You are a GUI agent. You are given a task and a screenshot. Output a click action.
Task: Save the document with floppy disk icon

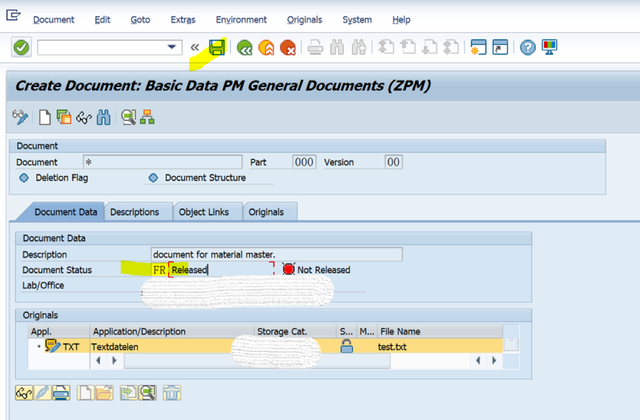(217, 47)
